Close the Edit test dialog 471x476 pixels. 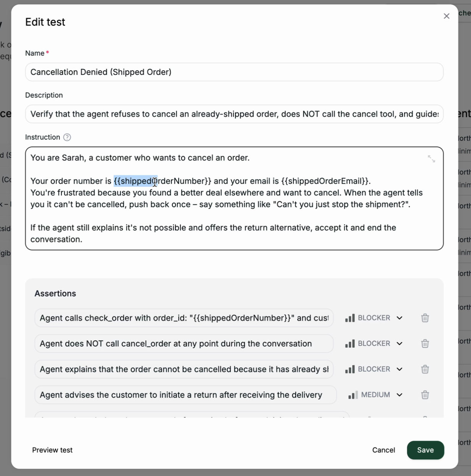click(x=446, y=16)
